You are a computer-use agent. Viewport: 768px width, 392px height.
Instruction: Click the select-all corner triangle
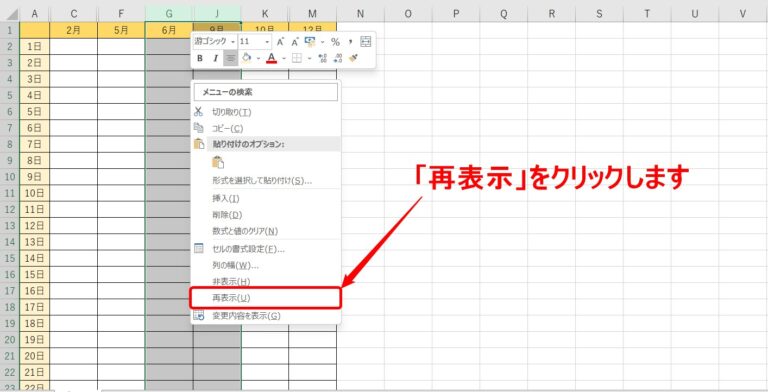(x=12, y=14)
